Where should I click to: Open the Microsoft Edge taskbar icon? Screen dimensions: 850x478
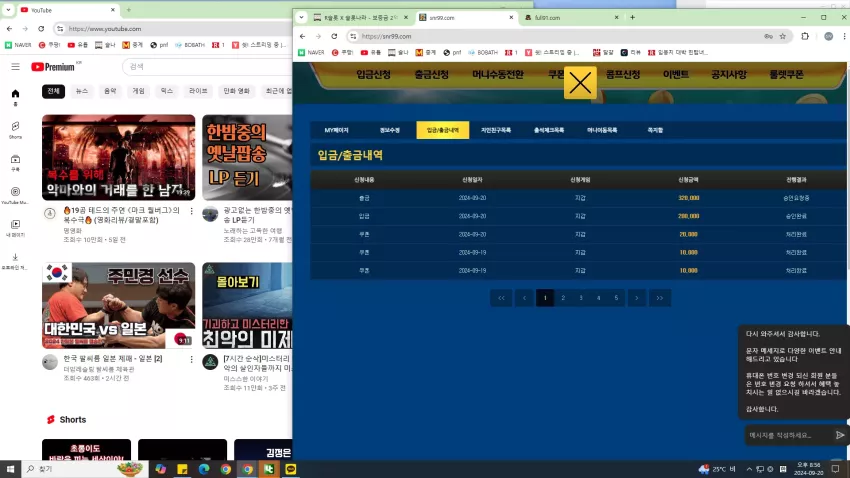click(204, 469)
